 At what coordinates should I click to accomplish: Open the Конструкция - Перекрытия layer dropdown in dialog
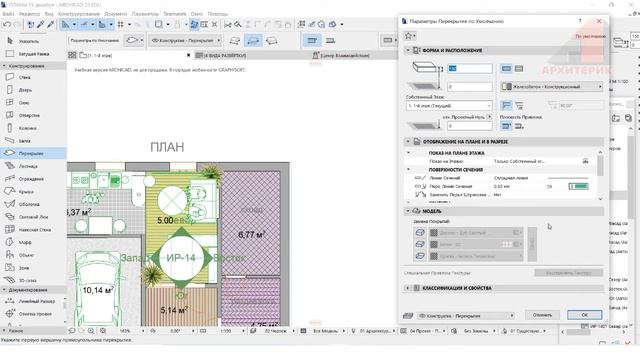[x=466, y=316]
